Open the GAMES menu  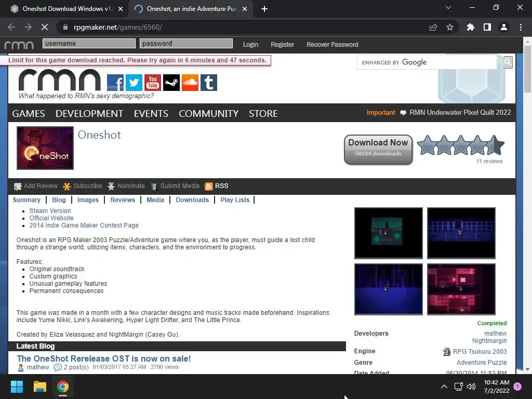point(29,113)
